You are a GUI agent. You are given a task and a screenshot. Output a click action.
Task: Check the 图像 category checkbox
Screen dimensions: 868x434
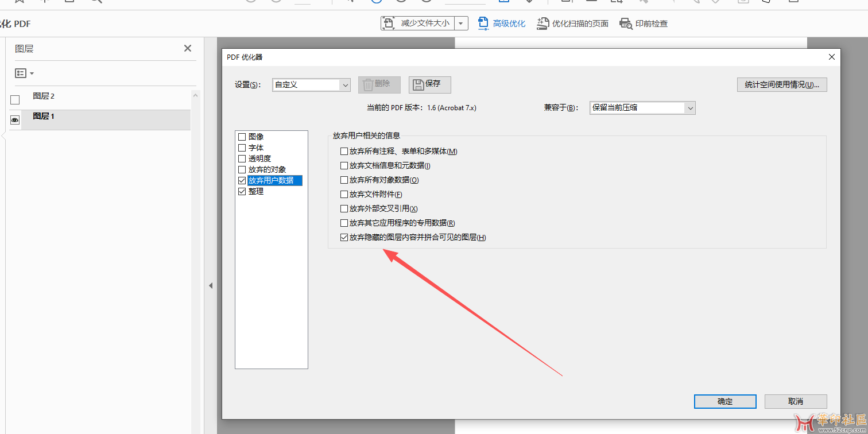click(x=242, y=137)
